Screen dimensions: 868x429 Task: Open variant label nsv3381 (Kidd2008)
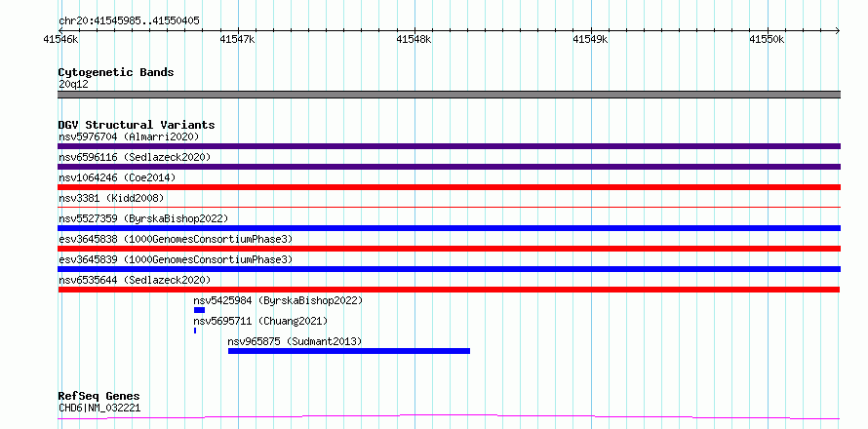[111, 198]
